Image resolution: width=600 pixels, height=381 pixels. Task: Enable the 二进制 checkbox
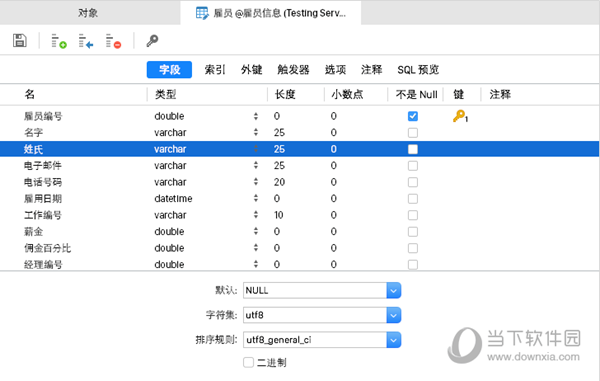[x=248, y=362]
